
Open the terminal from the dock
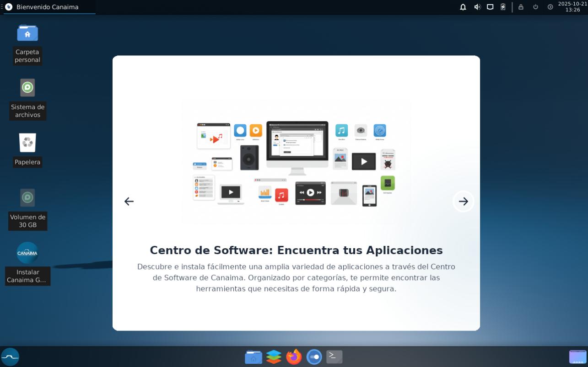334,357
